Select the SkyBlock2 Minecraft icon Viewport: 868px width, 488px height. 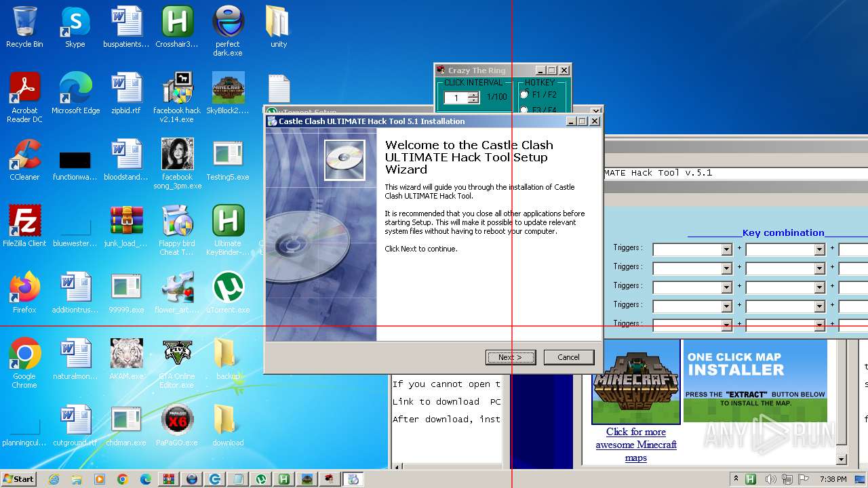[x=228, y=94]
